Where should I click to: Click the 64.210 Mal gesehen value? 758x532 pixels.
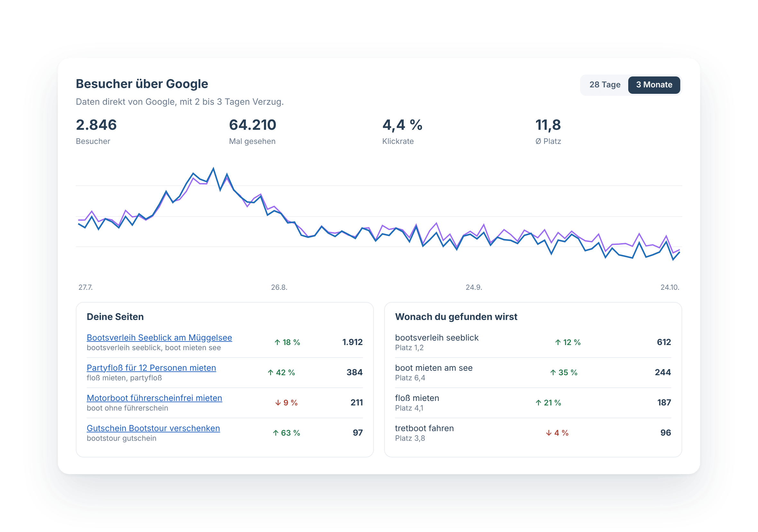[x=252, y=125]
